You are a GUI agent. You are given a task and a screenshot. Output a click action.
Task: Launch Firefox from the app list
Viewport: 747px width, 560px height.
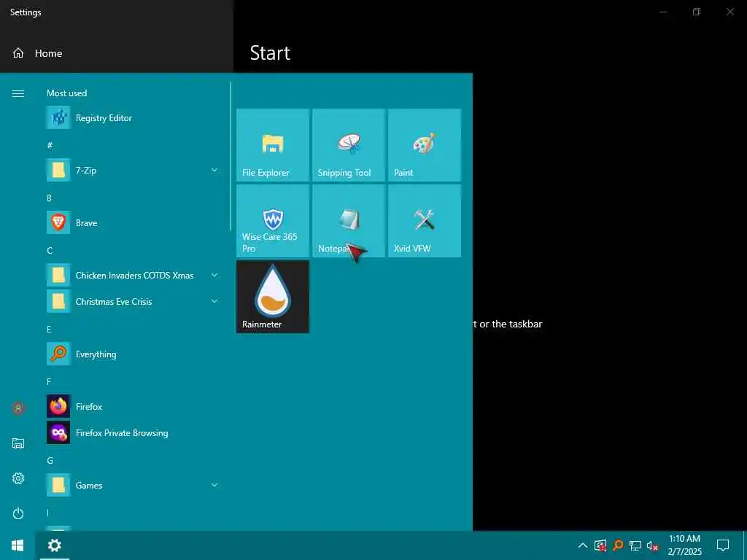tap(132, 406)
